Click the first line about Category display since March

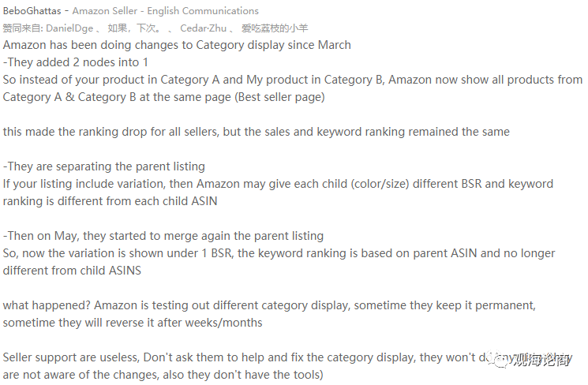coord(177,45)
